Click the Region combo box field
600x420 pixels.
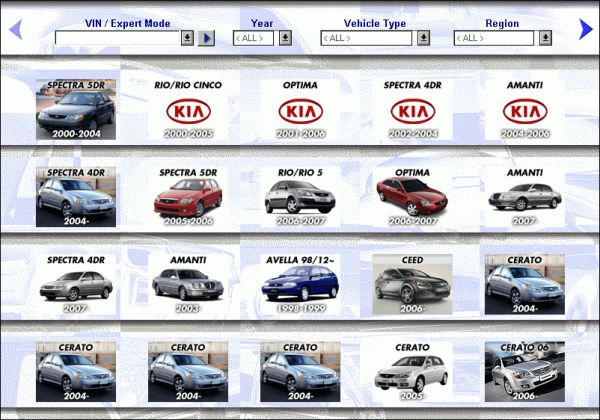point(494,38)
